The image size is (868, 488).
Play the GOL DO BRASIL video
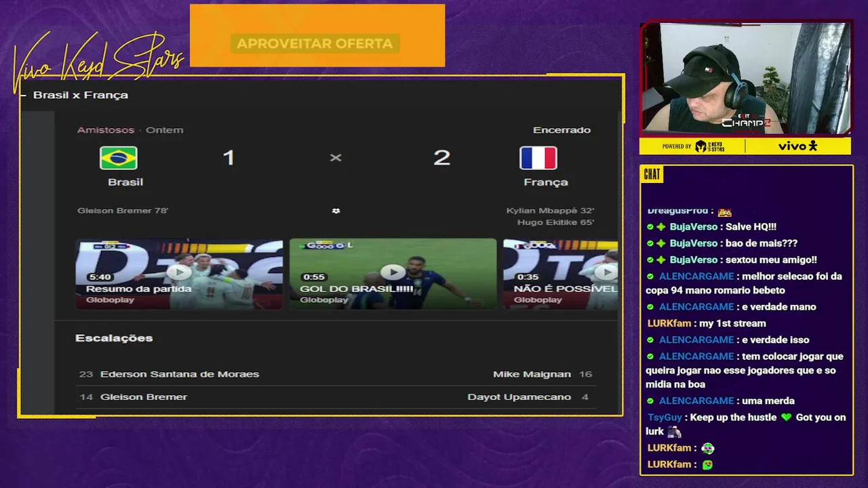click(x=393, y=272)
